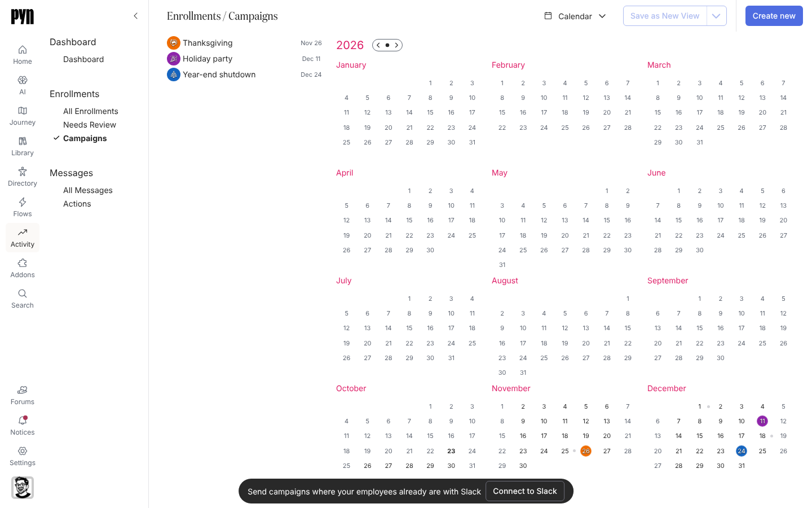Select the Activity section
The image size is (812, 508).
[23, 238]
